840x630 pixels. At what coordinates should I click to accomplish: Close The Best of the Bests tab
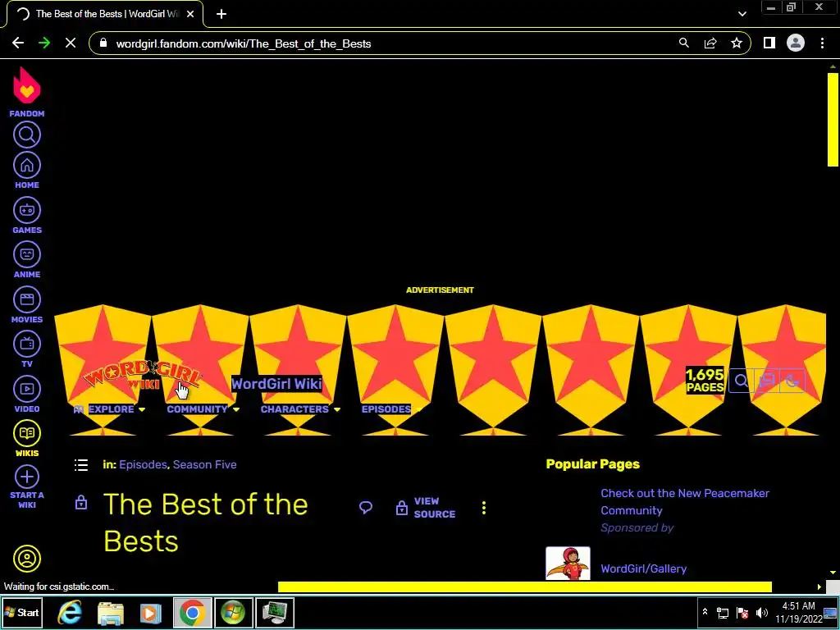pos(190,14)
